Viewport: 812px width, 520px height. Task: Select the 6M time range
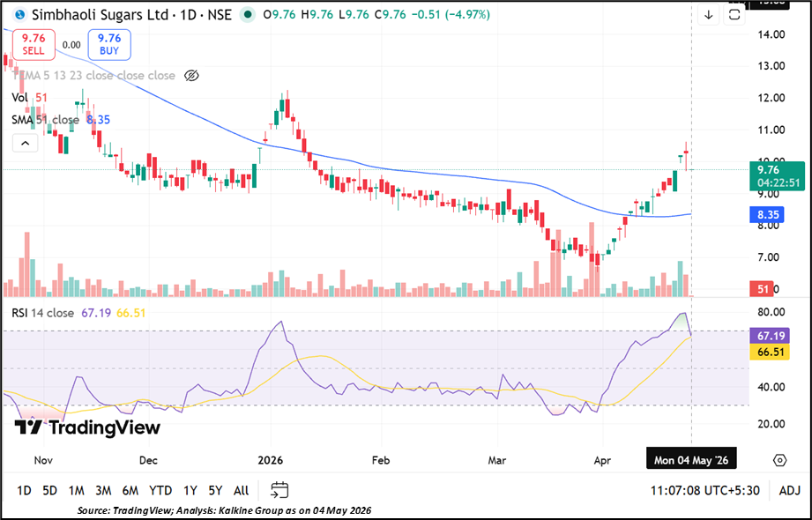tap(130, 491)
